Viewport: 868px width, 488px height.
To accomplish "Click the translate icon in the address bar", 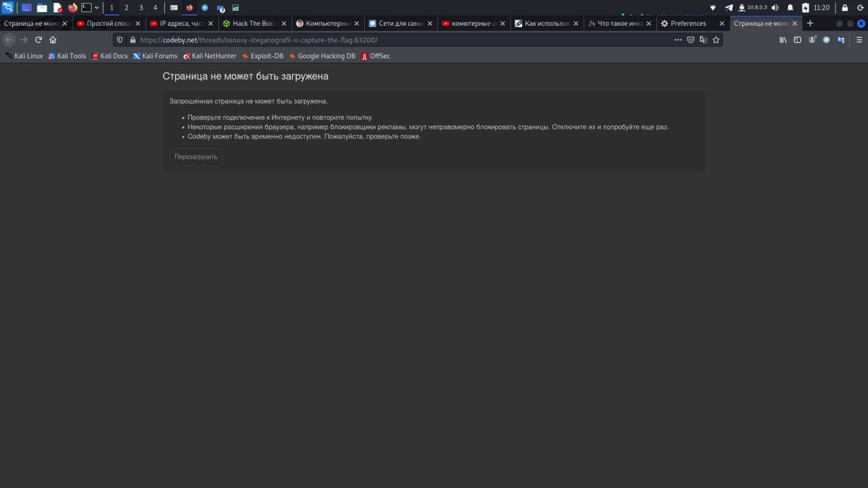I will (703, 40).
